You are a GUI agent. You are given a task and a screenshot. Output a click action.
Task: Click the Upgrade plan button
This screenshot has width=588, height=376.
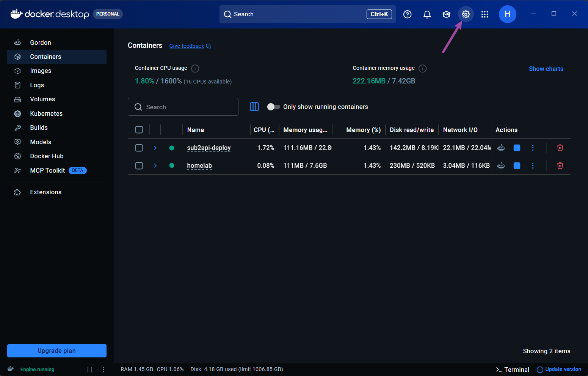click(57, 351)
